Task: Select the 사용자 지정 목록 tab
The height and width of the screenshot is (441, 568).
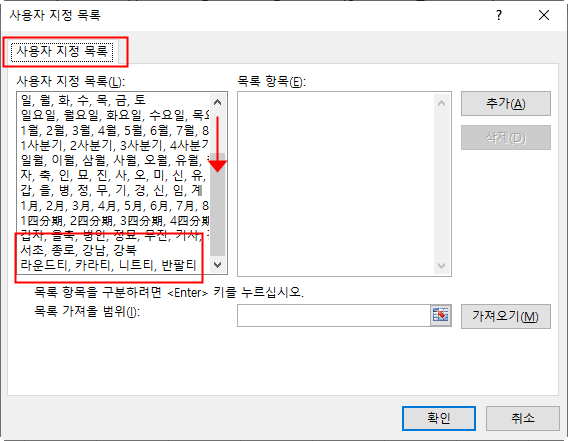Action: (62, 51)
